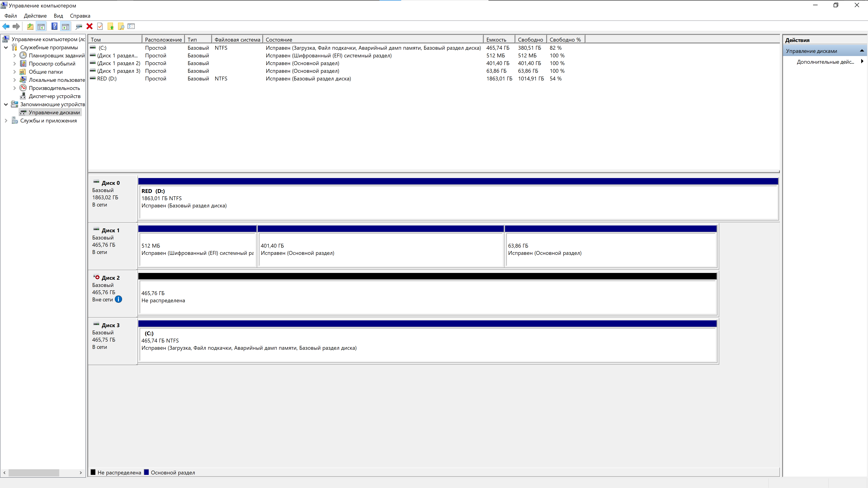Viewport: 868px width, 488px height.
Task: Click the gray Forward arrow in toolbar
Action: 16,26
